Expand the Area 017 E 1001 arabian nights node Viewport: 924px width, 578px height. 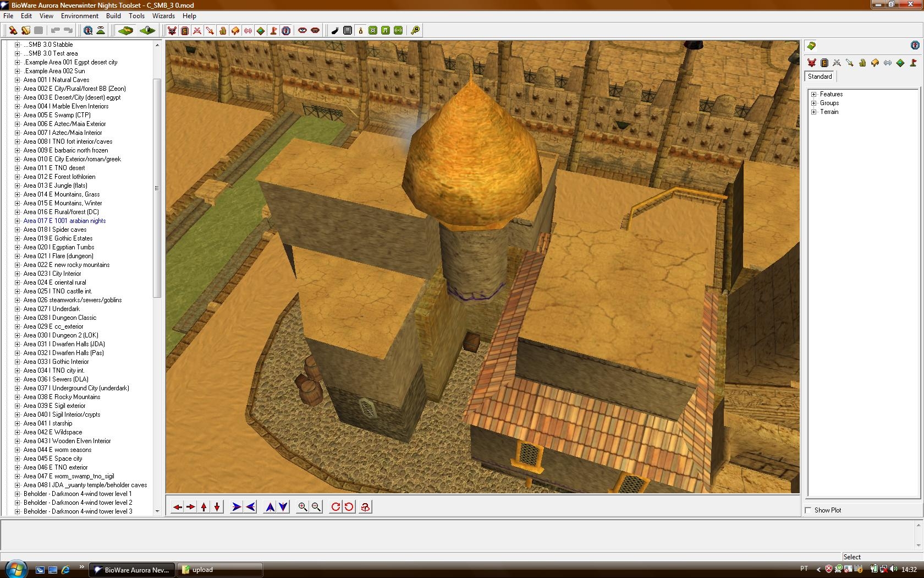click(x=17, y=221)
